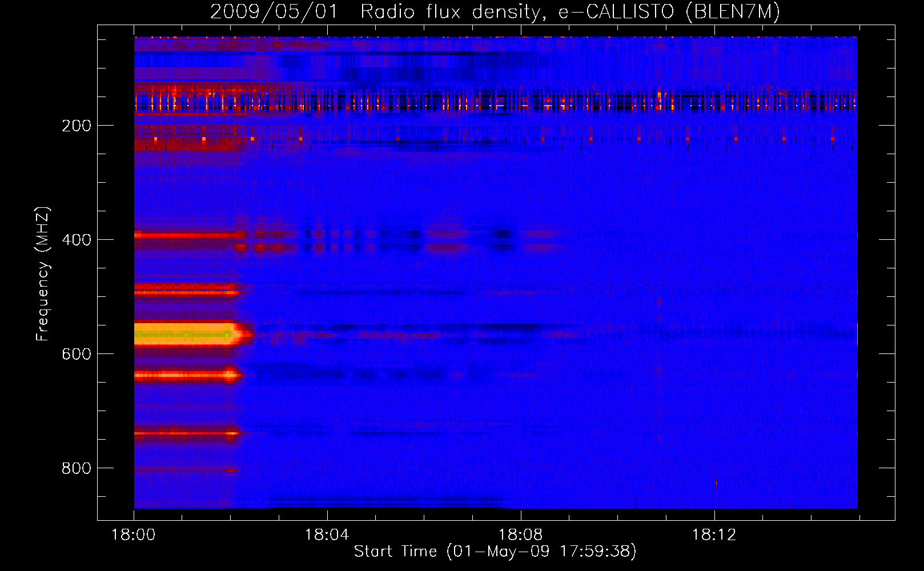Click the 400 frequency tick label
The width and height of the screenshot is (924, 571).
click(77, 240)
